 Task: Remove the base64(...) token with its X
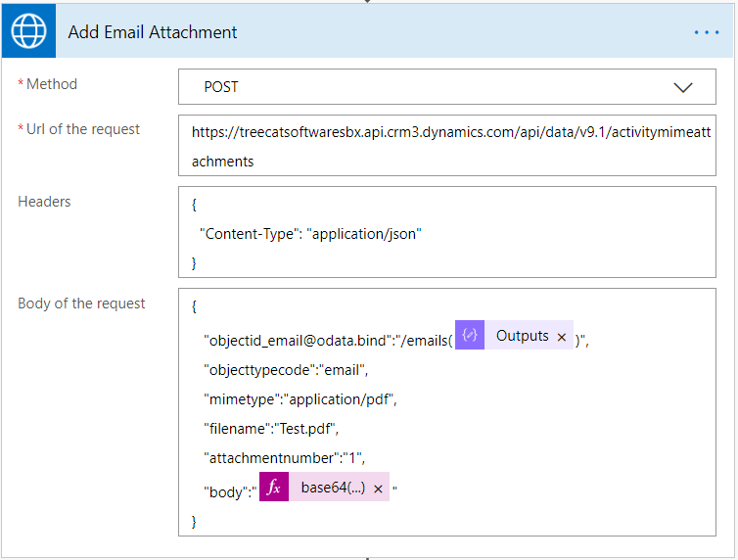click(378, 489)
